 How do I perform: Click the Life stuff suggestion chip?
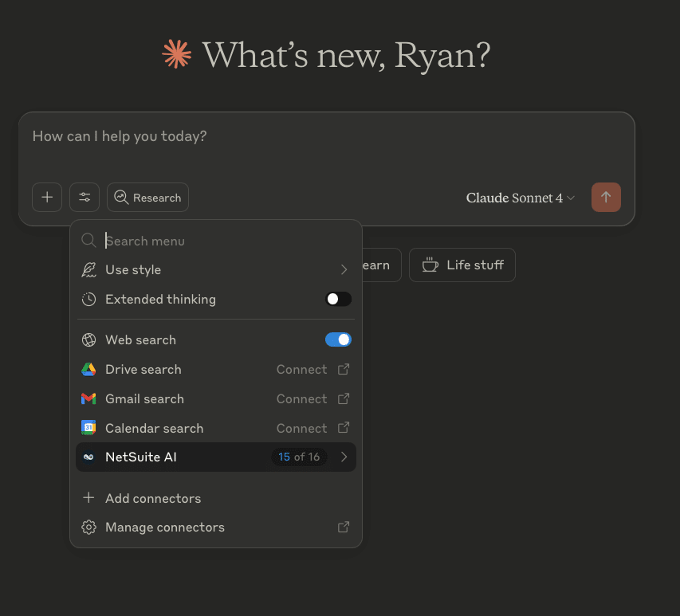pyautogui.click(x=462, y=265)
